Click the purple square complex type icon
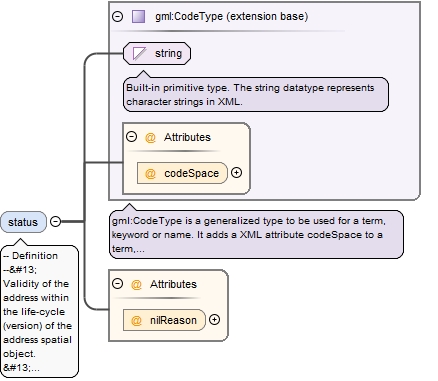 pos(138,16)
